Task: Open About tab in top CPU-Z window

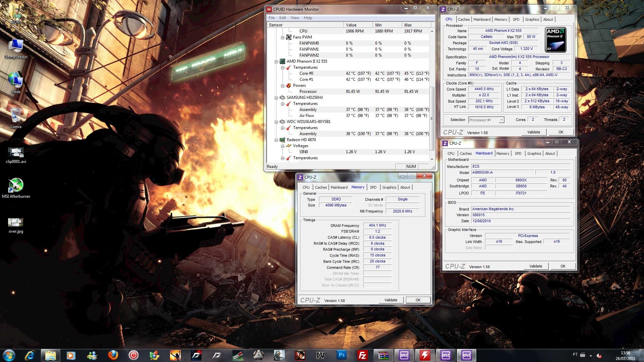Action: [548, 19]
